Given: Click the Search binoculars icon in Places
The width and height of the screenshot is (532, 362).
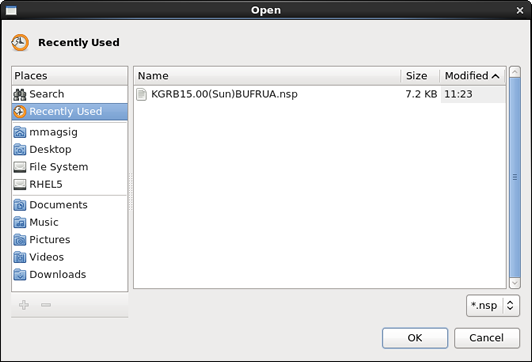Looking at the screenshot, I should [20, 94].
